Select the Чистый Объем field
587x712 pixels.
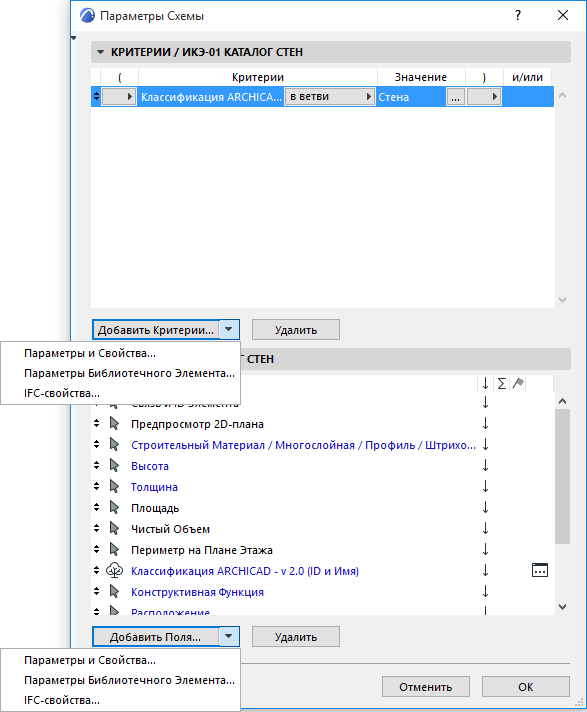coord(170,529)
